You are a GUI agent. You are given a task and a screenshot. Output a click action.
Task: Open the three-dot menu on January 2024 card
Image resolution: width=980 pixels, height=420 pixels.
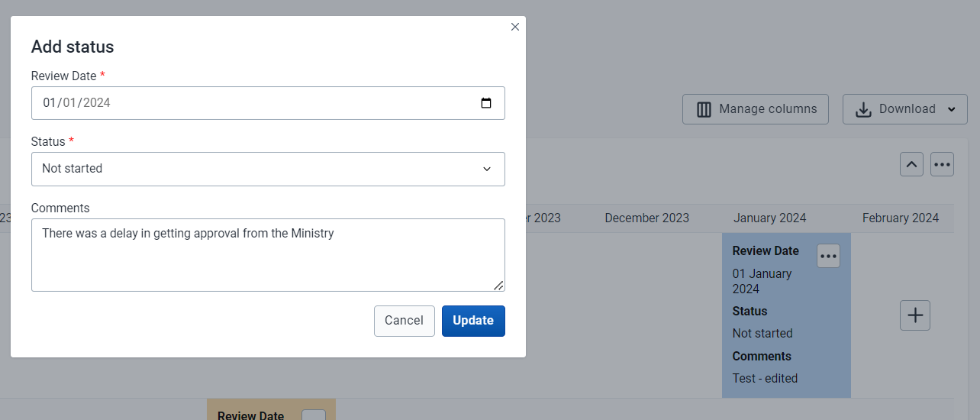[x=828, y=256]
